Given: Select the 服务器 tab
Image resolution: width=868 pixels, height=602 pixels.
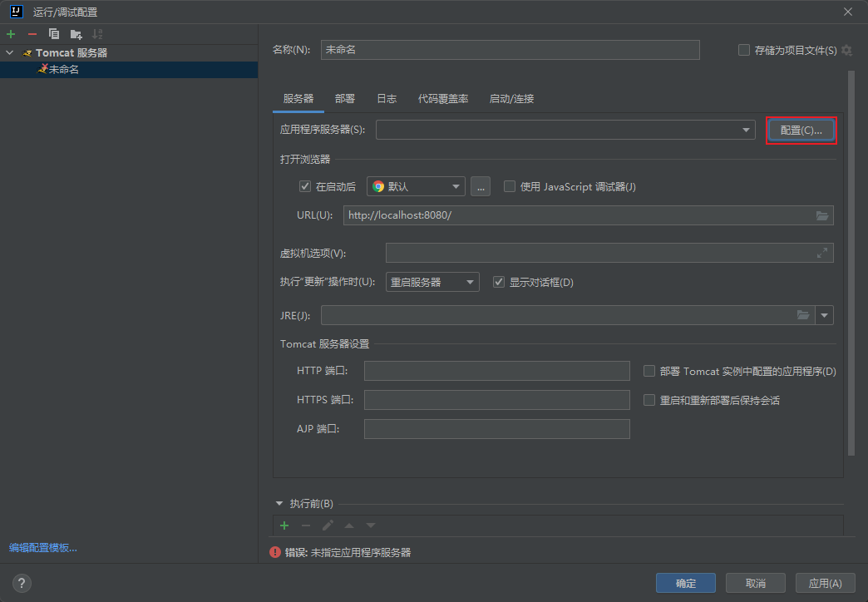Looking at the screenshot, I should (x=298, y=99).
